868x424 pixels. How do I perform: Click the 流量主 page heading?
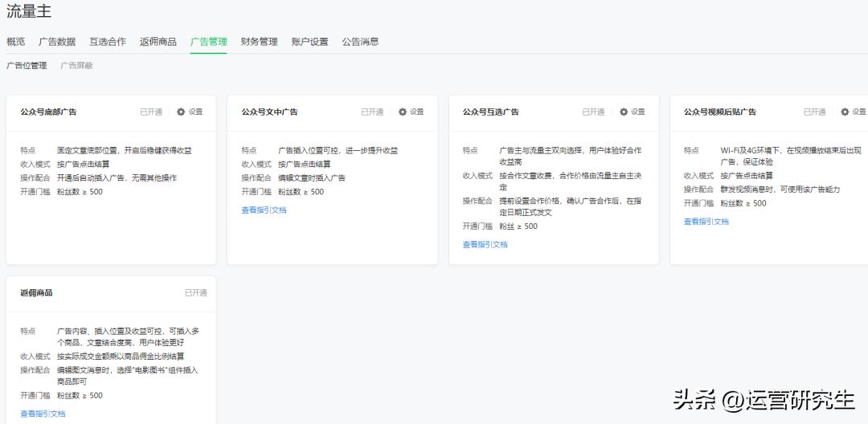click(29, 11)
